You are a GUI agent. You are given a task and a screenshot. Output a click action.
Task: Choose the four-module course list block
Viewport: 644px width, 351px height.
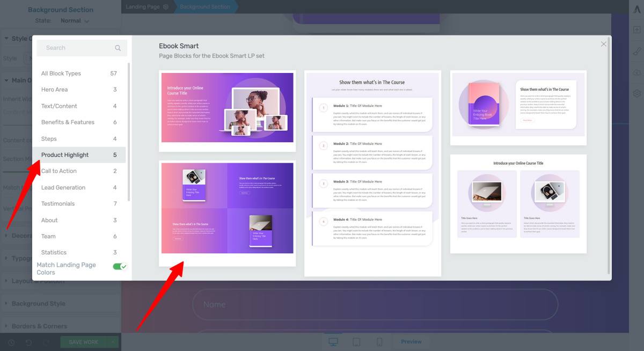[x=372, y=173]
